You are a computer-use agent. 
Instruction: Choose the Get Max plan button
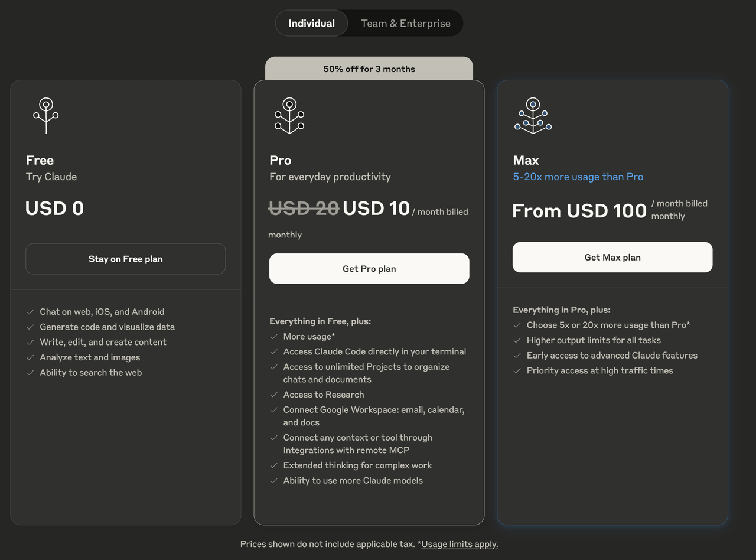click(612, 258)
